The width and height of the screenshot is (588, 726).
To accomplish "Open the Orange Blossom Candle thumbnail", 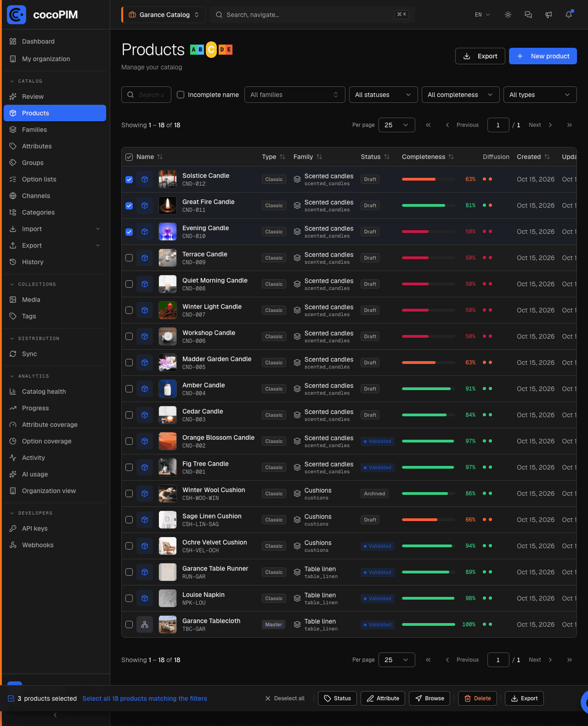I will [168, 441].
